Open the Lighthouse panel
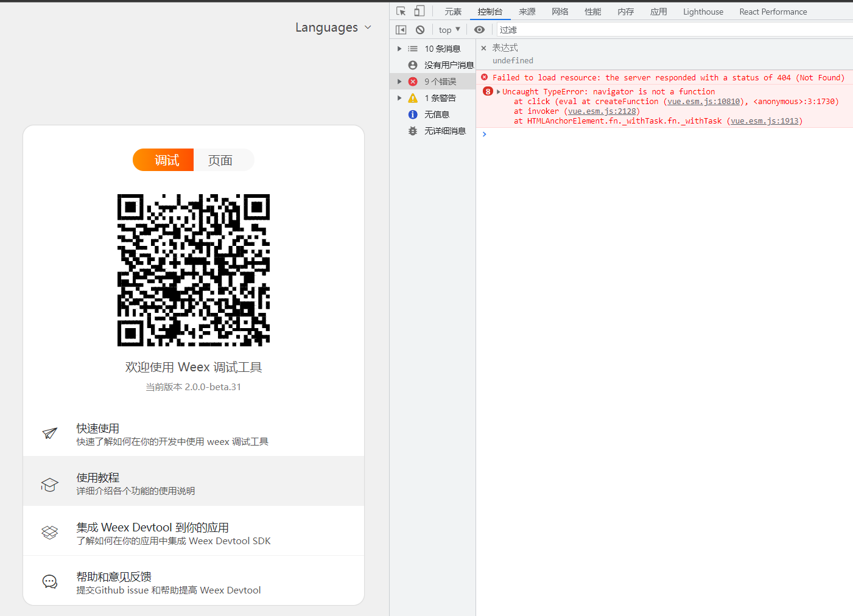Image resolution: width=853 pixels, height=616 pixels. click(x=703, y=11)
